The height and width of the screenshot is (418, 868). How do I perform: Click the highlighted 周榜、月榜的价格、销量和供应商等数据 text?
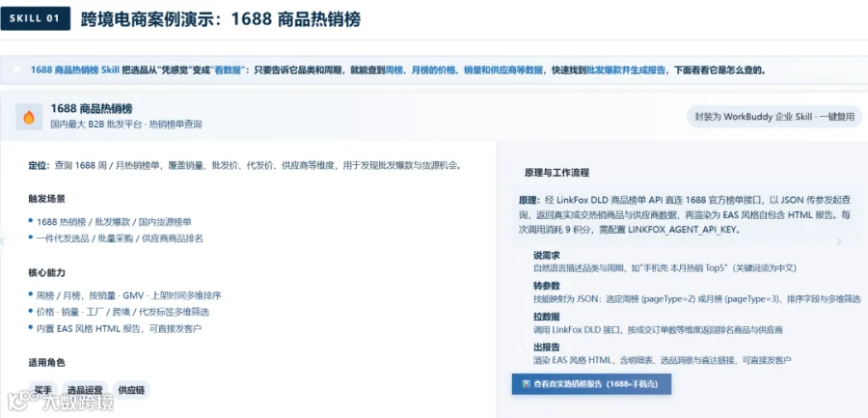click(x=464, y=70)
